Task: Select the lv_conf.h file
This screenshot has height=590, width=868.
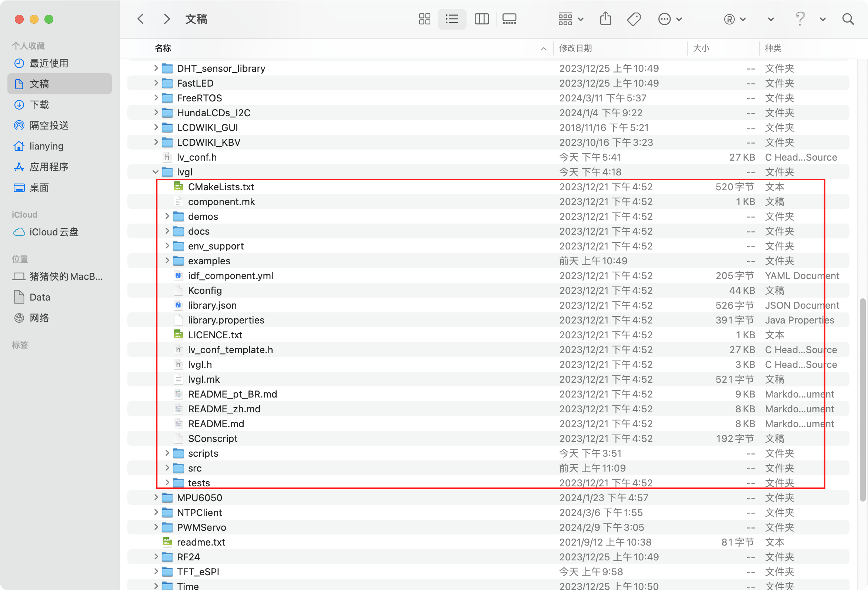Action: (x=197, y=157)
